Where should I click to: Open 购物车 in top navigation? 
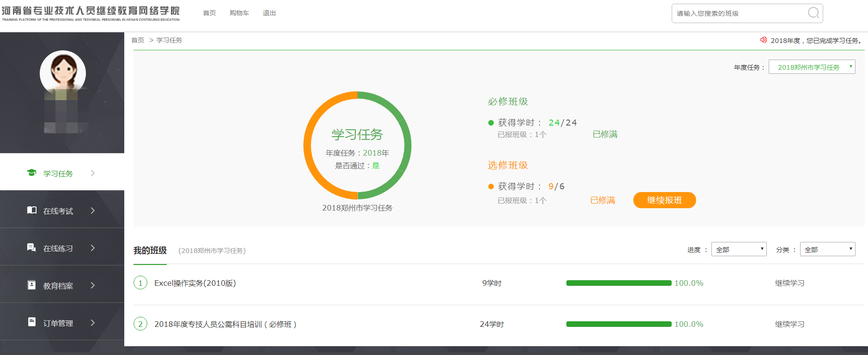click(x=239, y=13)
